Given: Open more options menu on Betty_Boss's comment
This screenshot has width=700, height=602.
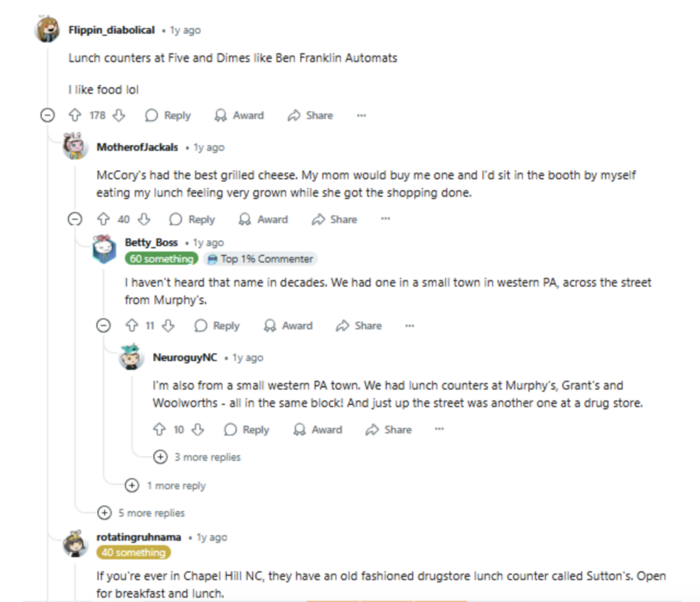Looking at the screenshot, I should (409, 326).
